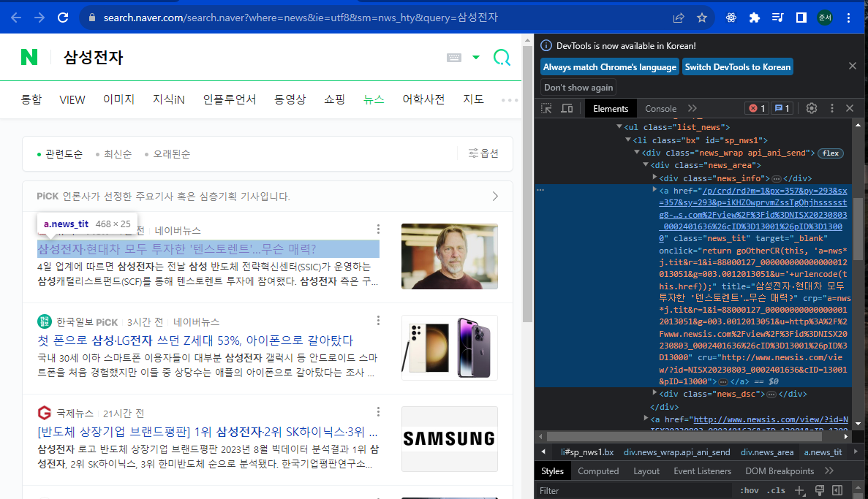Toggle the element state :hov button
Screen dimensions: 868x499
click(x=750, y=490)
